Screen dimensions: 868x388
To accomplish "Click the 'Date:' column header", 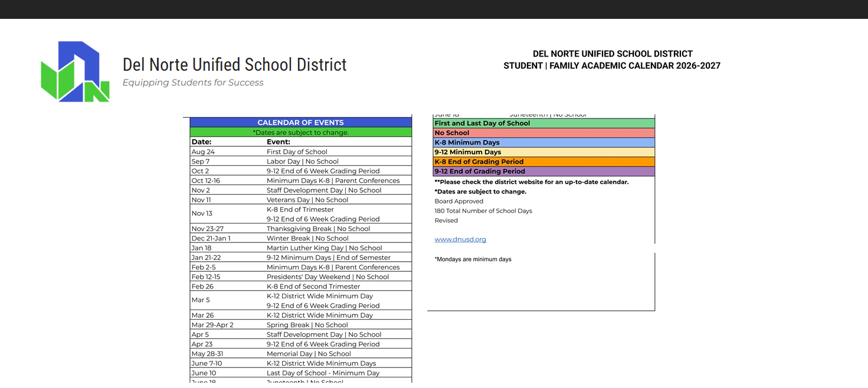I will (x=201, y=142).
